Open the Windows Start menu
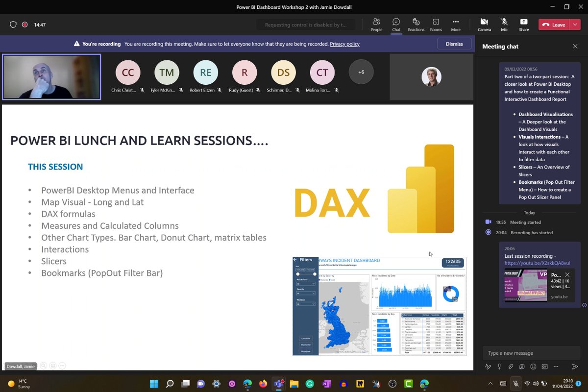 click(x=154, y=384)
